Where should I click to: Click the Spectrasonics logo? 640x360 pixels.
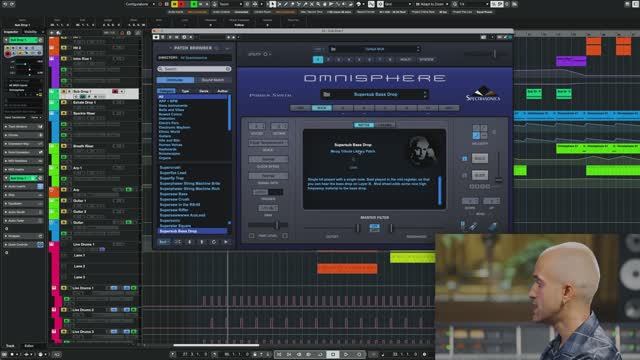point(483,94)
